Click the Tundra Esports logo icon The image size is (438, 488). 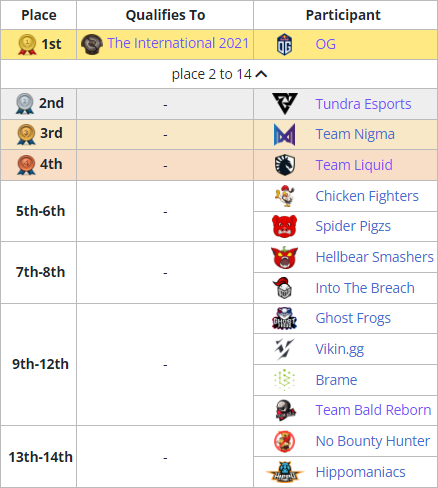285,104
